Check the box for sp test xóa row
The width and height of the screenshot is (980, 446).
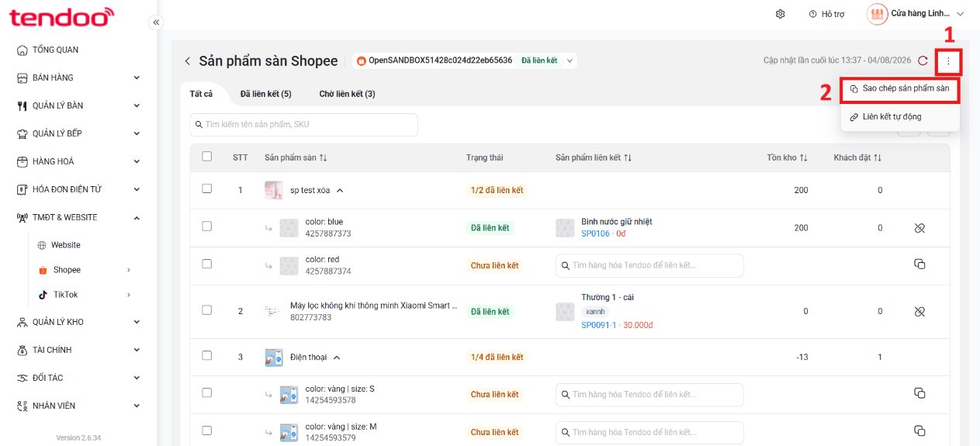[207, 188]
